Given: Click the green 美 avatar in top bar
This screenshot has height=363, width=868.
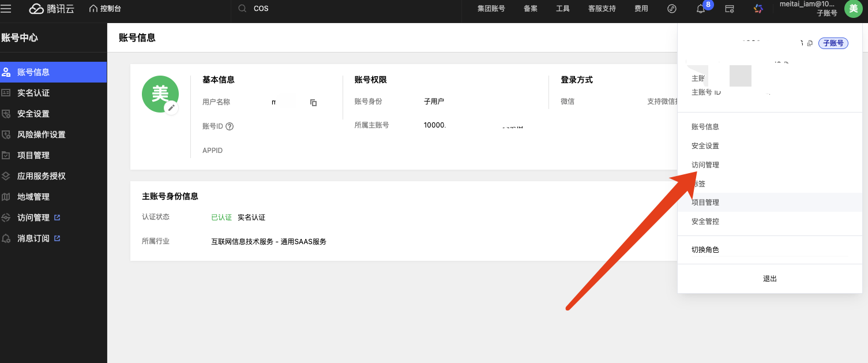Looking at the screenshot, I should coord(854,9).
